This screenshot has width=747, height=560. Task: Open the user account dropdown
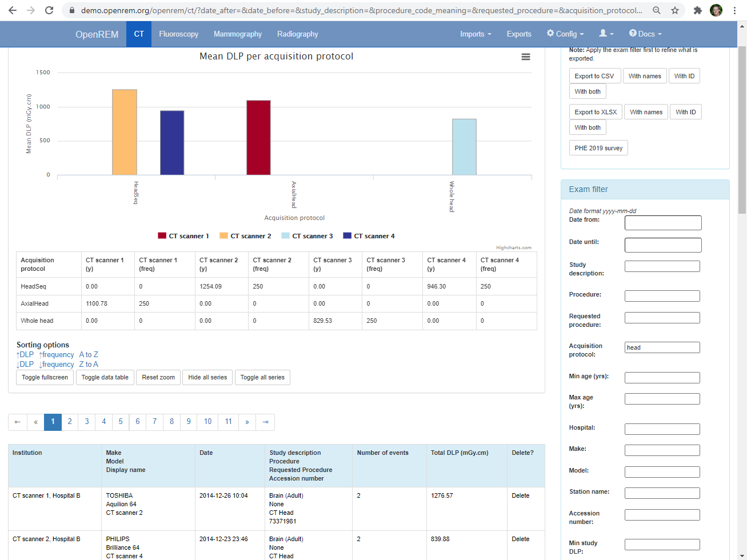[606, 34]
